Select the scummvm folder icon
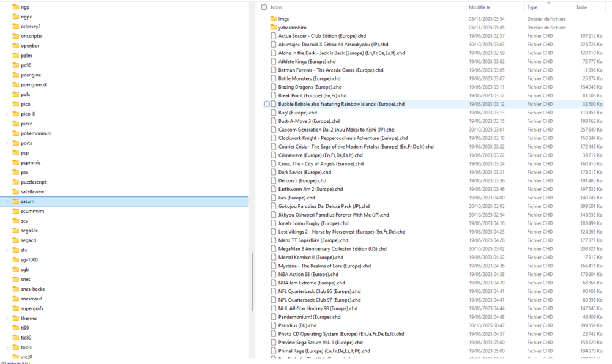Viewport: 612px width, 364px height. click(16, 211)
